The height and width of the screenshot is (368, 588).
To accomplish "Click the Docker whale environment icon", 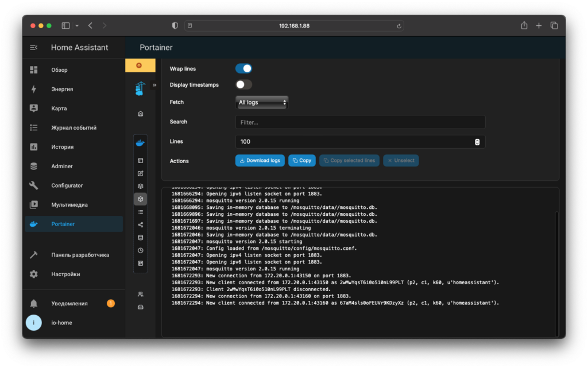I will click(140, 143).
